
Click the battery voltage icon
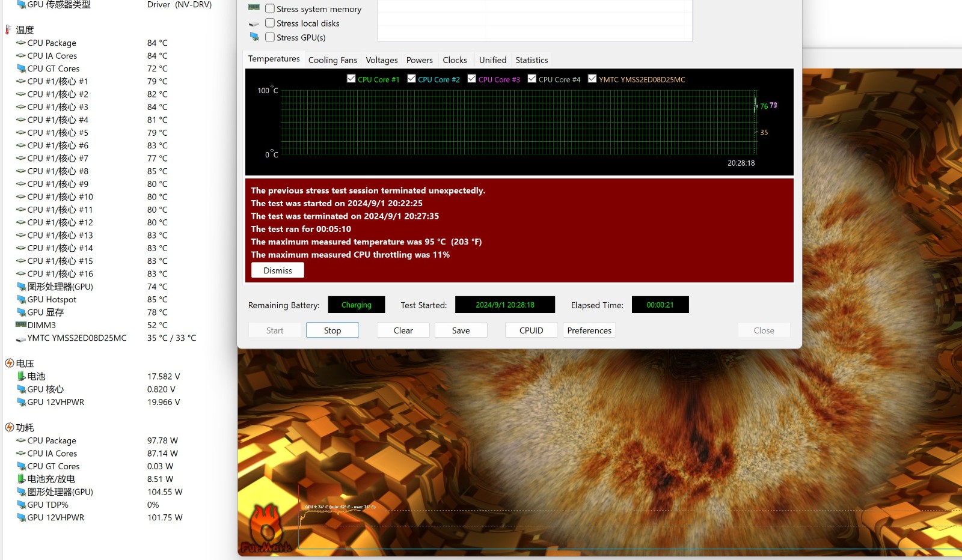pos(21,377)
